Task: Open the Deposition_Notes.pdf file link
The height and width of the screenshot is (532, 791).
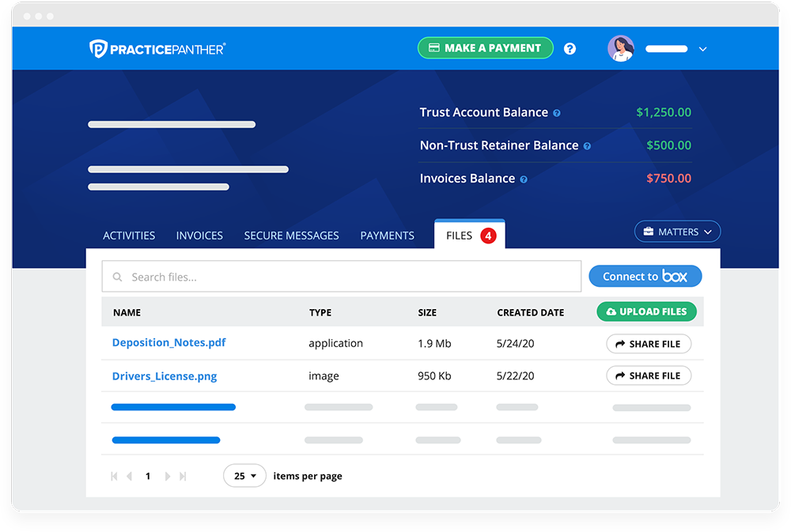Action: [168, 343]
